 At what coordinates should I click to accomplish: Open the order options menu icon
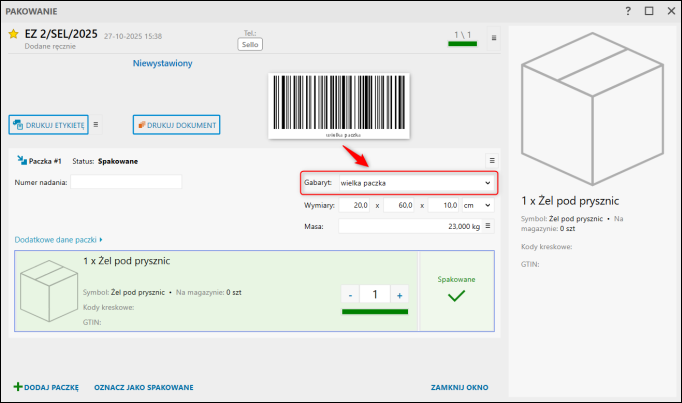tap(494, 38)
